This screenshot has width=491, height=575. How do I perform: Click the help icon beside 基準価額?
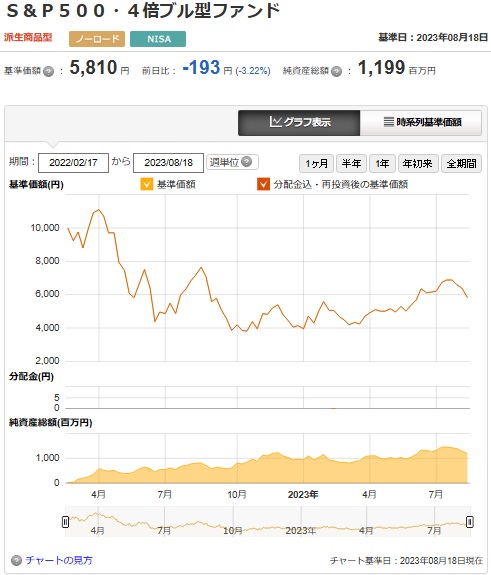click(x=48, y=71)
